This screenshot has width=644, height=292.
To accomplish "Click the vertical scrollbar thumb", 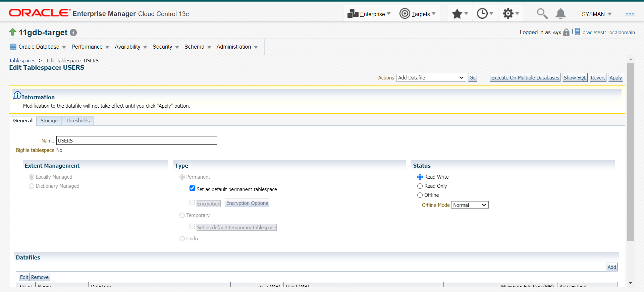I will (631, 152).
